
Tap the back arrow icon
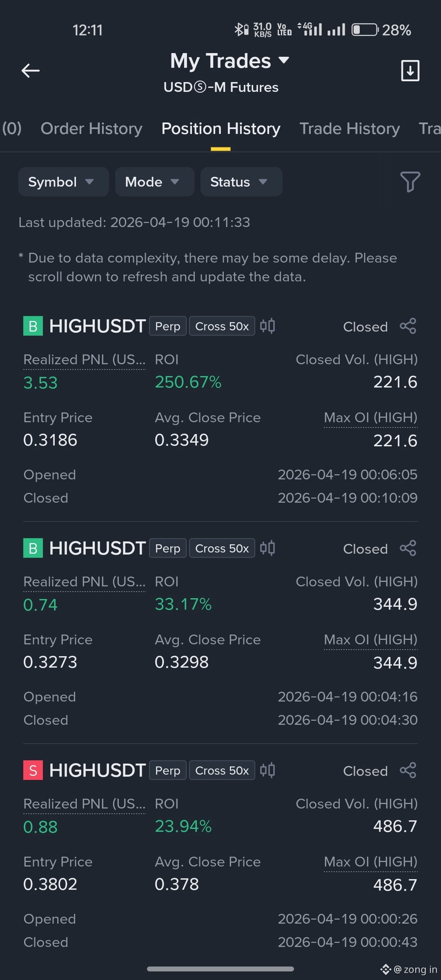coord(31,71)
